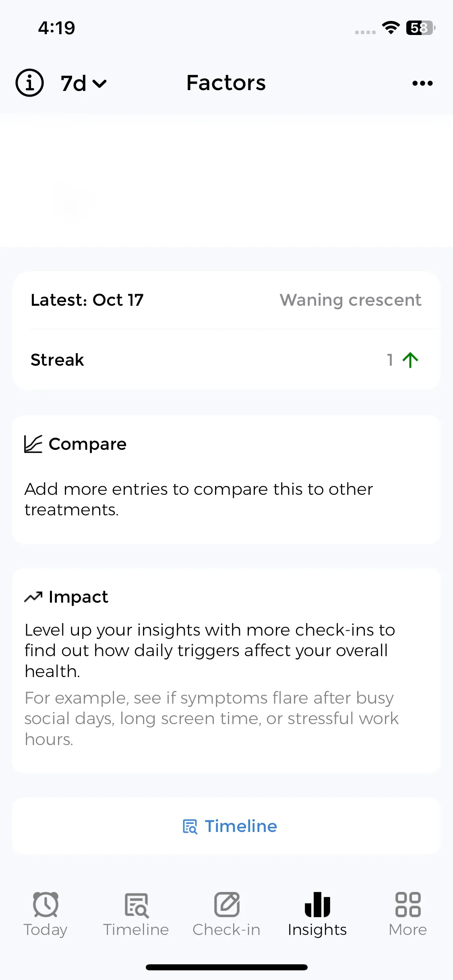Open the 7d time range dropdown
Image resolution: width=453 pixels, height=980 pixels.
click(x=84, y=83)
